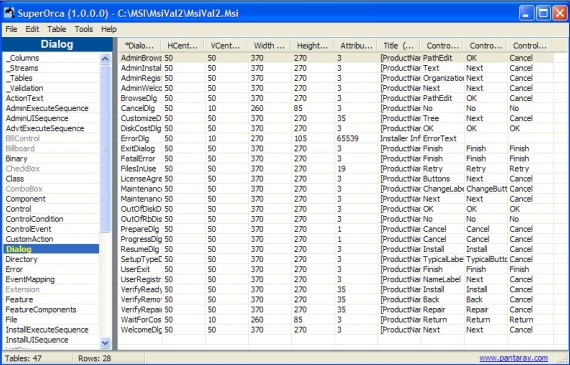Click the table list scroll down arrow
The width and height of the screenshot is (570, 365).
105,342
